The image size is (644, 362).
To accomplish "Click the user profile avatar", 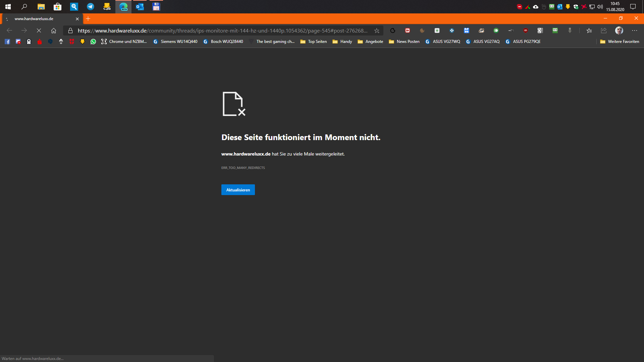I will click(x=619, y=31).
